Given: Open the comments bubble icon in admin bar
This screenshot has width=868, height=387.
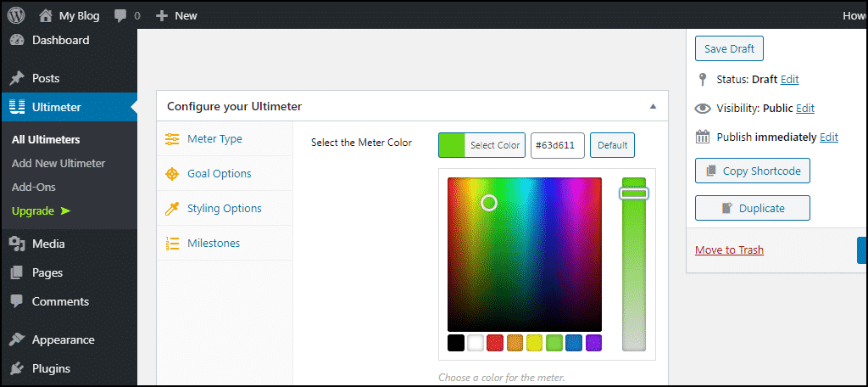Looking at the screenshot, I should pos(120,16).
